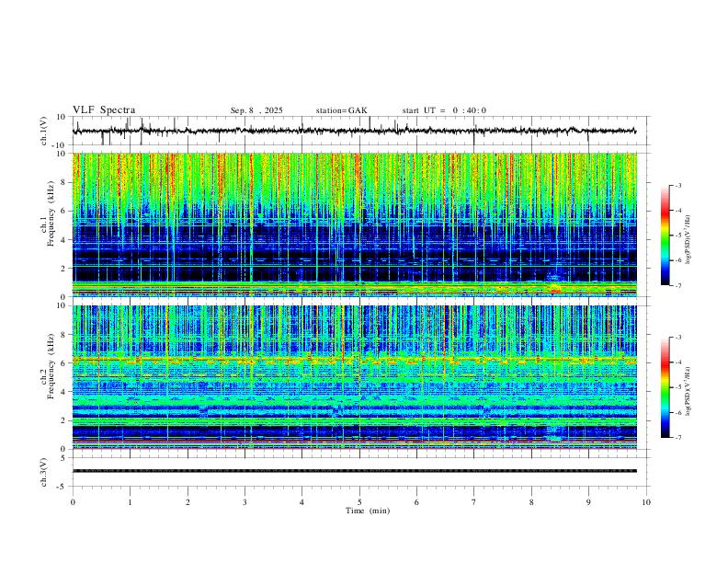Select the "start UT = 0 :40: 0" label

click(444, 110)
